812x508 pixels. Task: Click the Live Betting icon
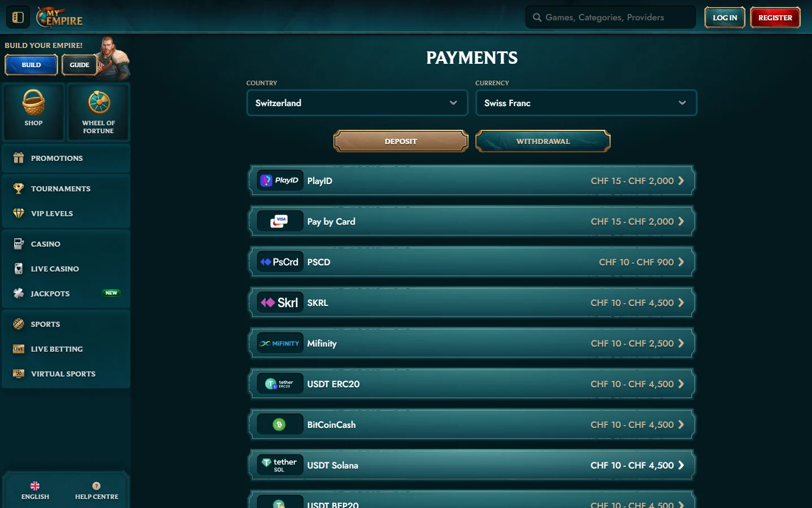click(19, 349)
